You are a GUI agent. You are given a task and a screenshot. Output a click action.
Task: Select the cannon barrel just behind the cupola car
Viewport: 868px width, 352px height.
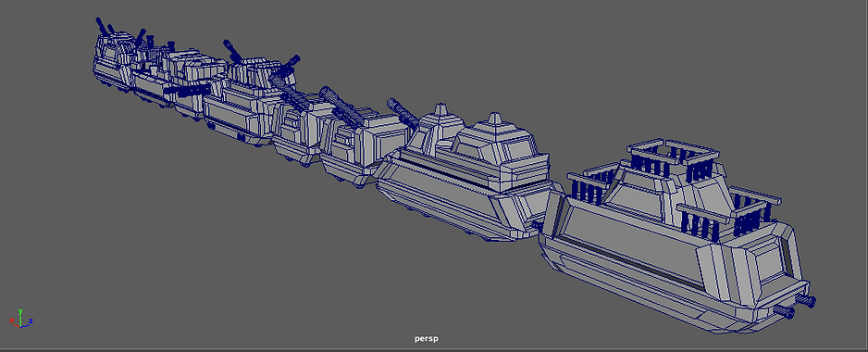403,112
